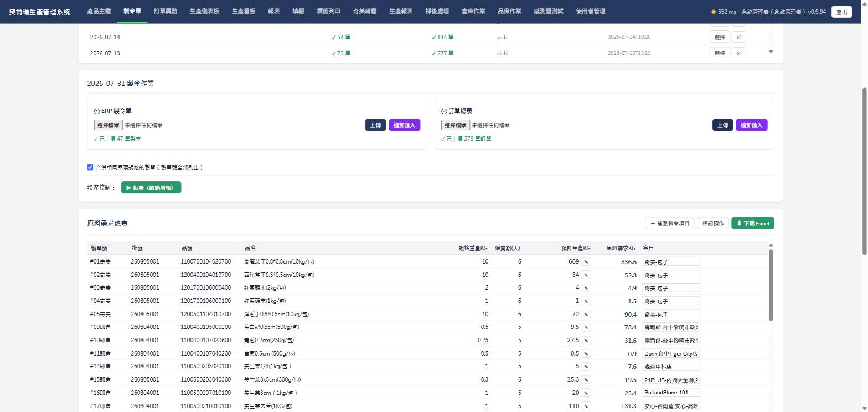Upload the ERP 製令單 file
Image resolution: width=868 pixels, height=412 pixels.
point(375,125)
